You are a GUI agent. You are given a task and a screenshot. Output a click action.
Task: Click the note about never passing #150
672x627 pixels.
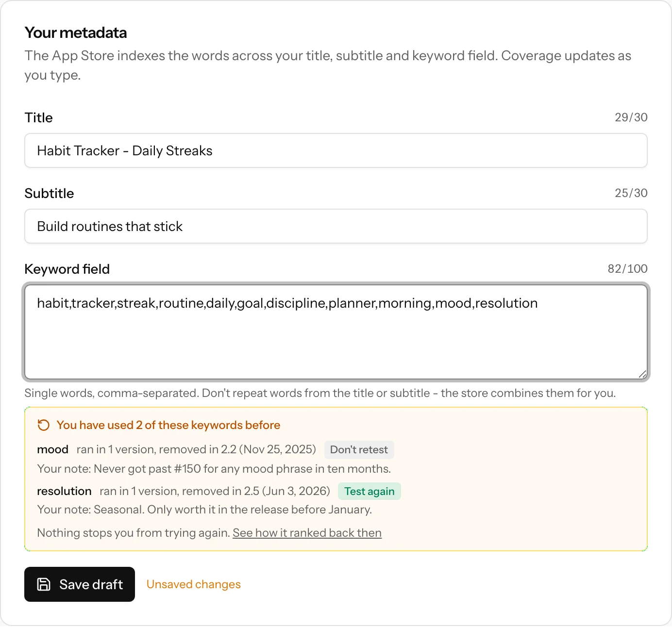(214, 469)
